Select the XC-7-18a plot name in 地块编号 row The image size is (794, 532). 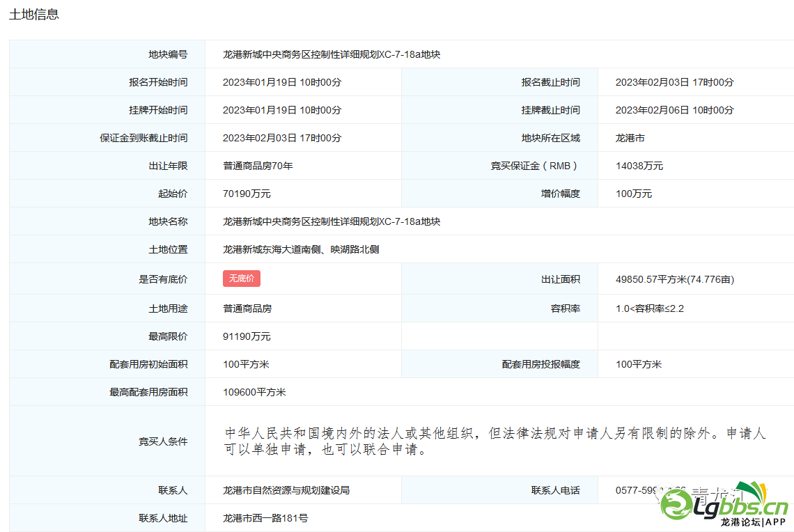point(332,54)
